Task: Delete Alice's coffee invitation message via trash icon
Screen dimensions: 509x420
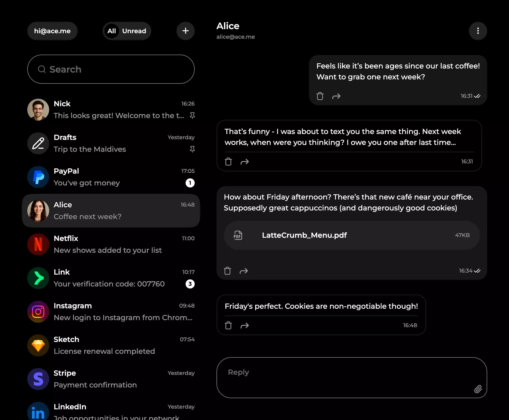Action: tap(320, 96)
